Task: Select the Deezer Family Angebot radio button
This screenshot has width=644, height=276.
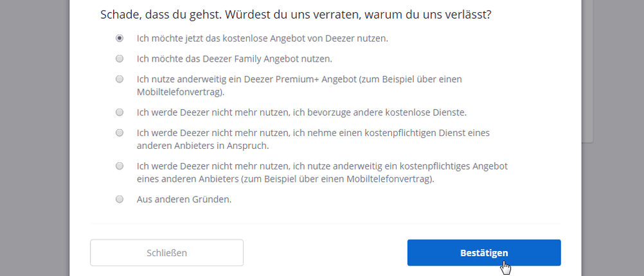Action: click(120, 58)
